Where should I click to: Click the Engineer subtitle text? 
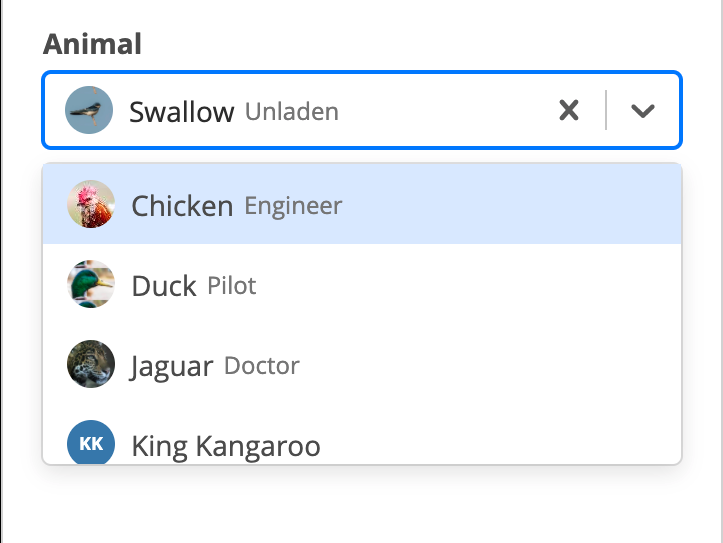[293, 206]
